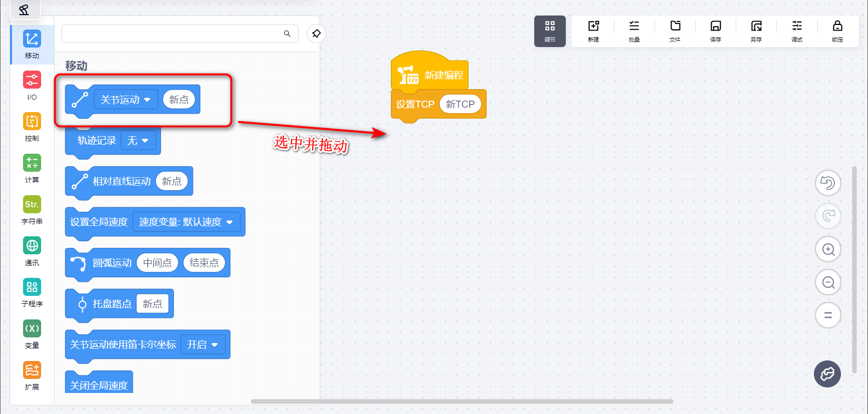Image resolution: width=868 pixels, height=414 pixels.
Task: Click the 保存 (Save) toolbar icon
Action: (x=716, y=31)
